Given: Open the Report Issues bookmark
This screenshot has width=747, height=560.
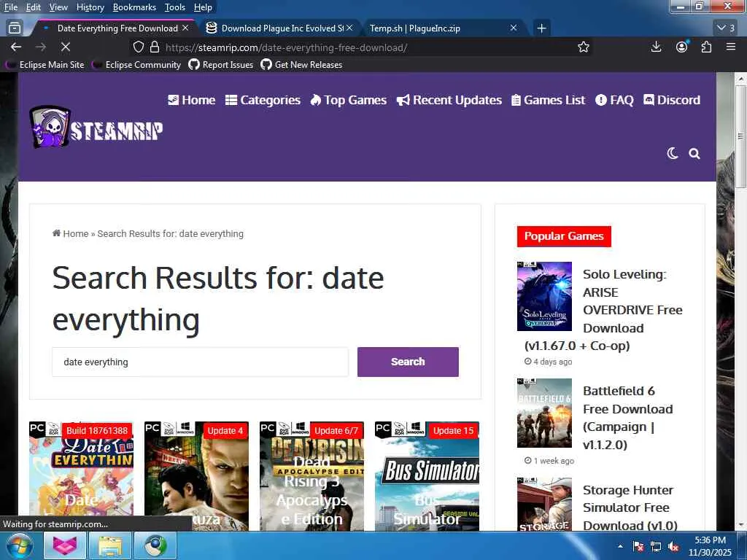Looking at the screenshot, I should [x=221, y=65].
